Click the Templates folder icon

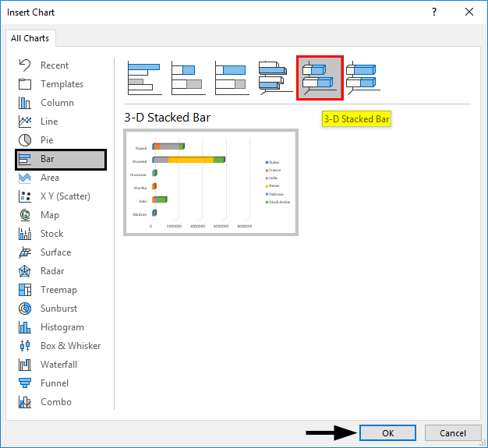(x=25, y=84)
